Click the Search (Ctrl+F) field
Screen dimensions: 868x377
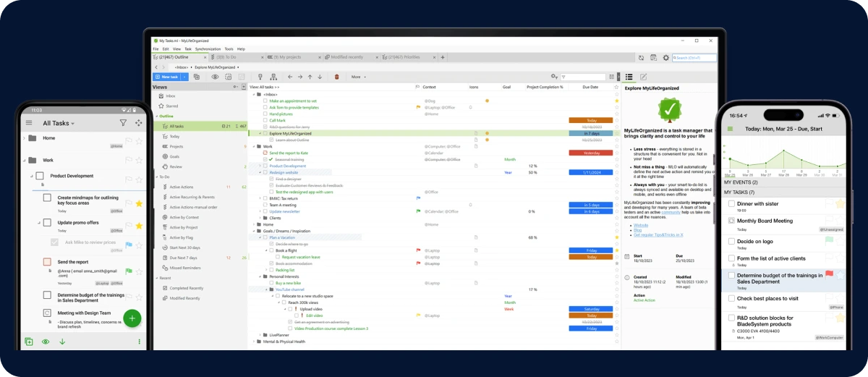pyautogui.click(x=695, y=57)
